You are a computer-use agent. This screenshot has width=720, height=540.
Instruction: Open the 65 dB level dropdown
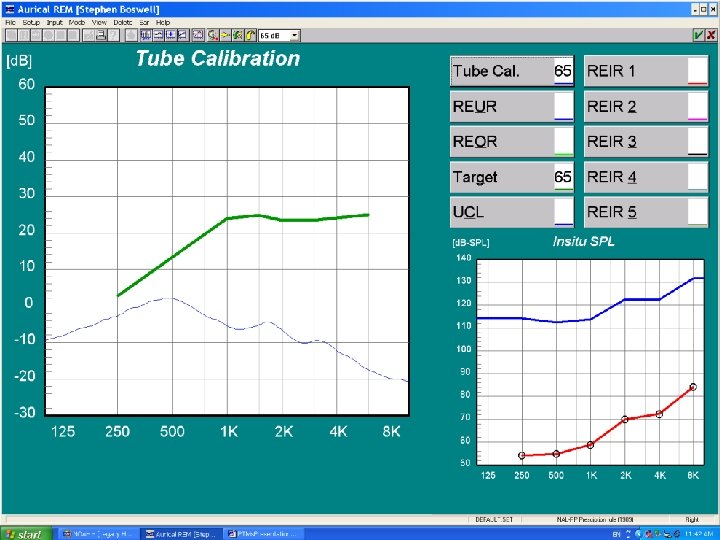coord(295,35)
